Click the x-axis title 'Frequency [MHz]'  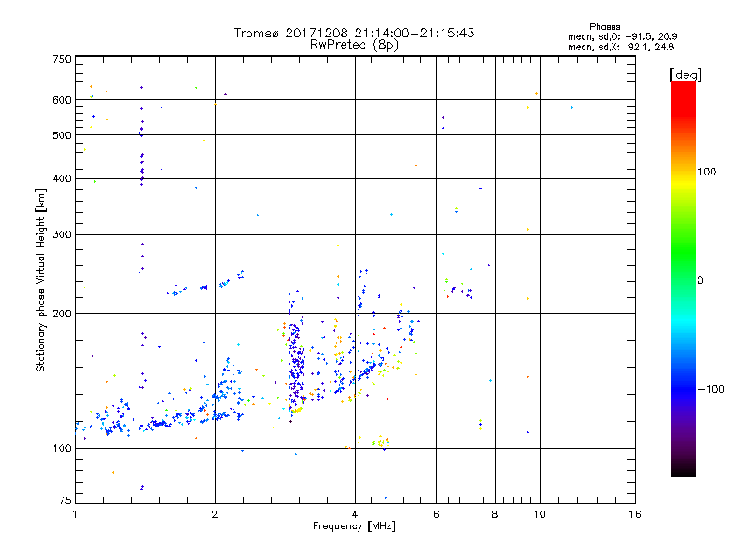coord(354,526)
